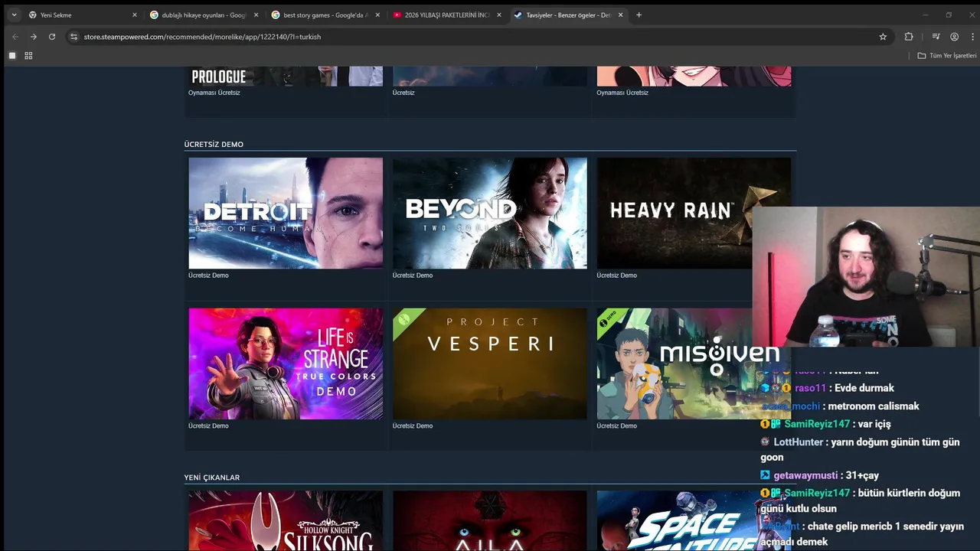Minimize the Chrome window
980x551 pixels.
click(925, 15)
